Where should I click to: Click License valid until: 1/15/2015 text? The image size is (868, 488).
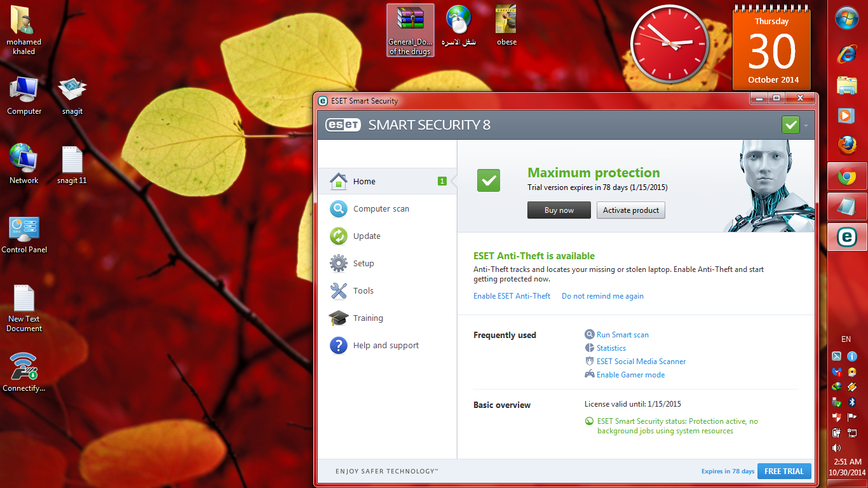click(633, 404)
